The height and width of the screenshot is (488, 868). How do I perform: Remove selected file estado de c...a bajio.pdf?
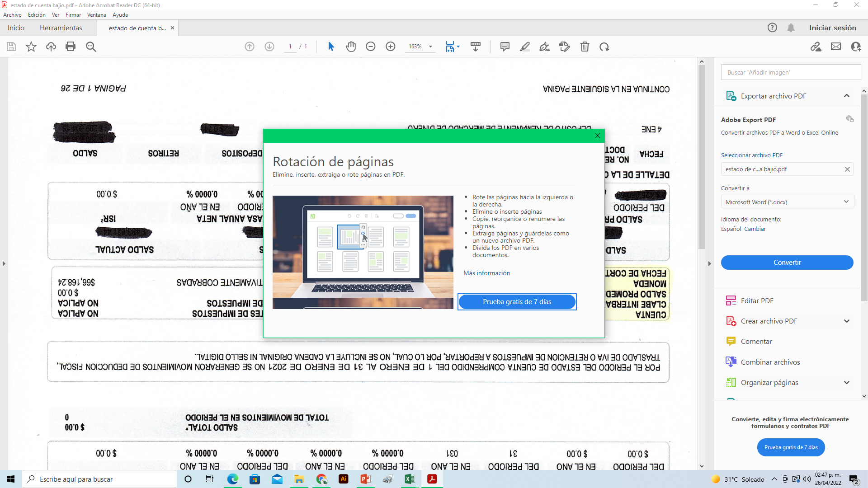pyautogui.click(x=847, y=169)
